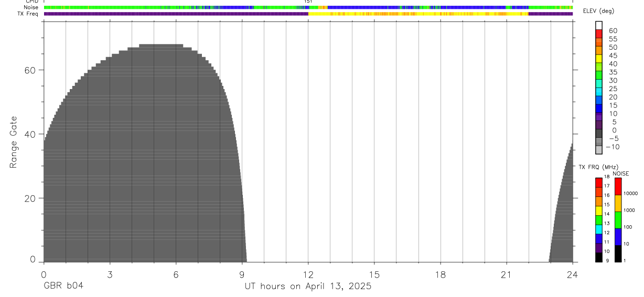This screenshot has width=644, height=297.
Task: Click the TX Freq color strip above the plot
Action: pos(308,14)
